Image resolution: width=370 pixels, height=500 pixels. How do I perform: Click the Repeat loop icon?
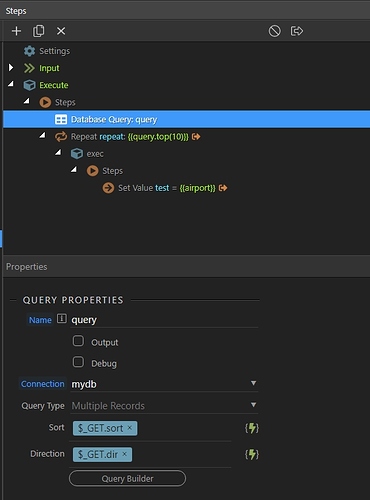pyautogui.click(x=61, y=137)
